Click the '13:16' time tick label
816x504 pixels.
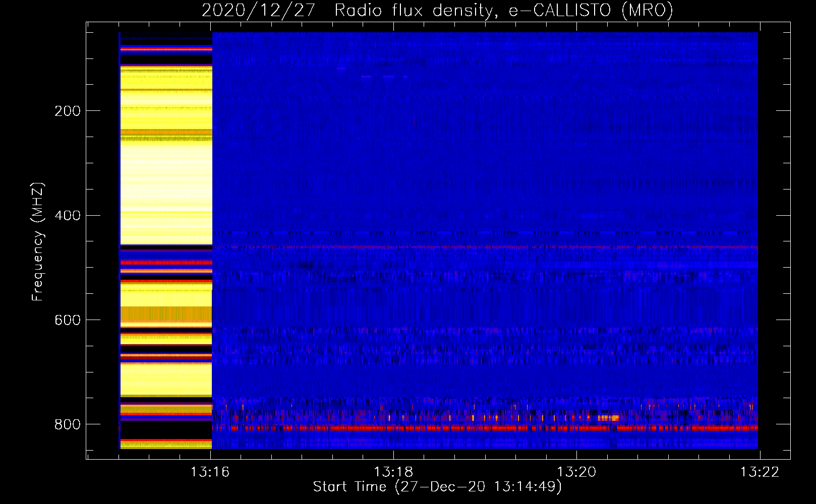(210, 472)
